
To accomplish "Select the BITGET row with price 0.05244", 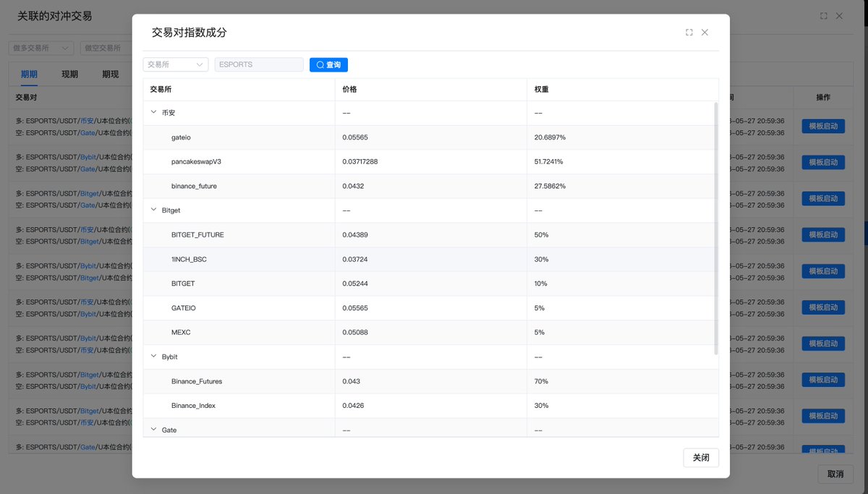I will pyautogui.click(x=431, y=284).
